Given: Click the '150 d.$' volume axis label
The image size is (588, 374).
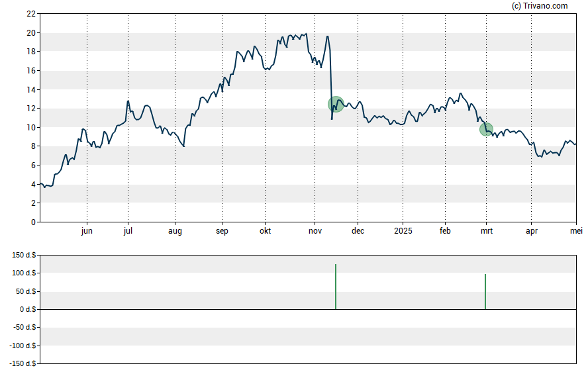Looking at the screenshot, I should [x=24, y=256].
